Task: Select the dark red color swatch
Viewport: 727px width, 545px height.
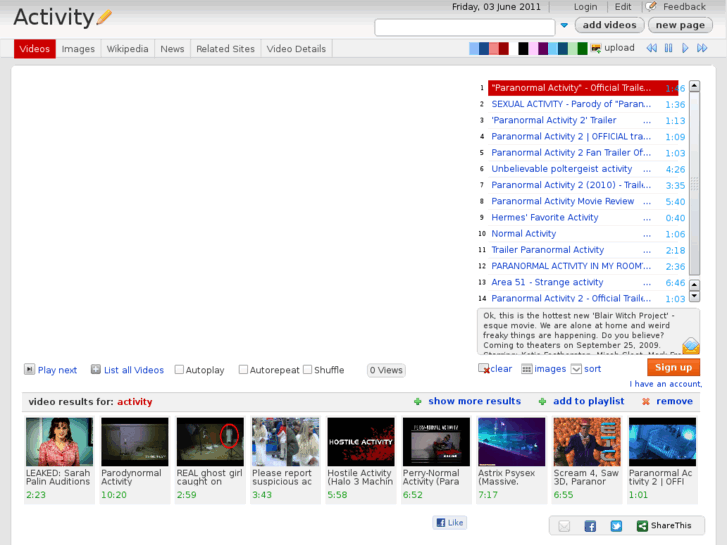Action: click(504, 48)
